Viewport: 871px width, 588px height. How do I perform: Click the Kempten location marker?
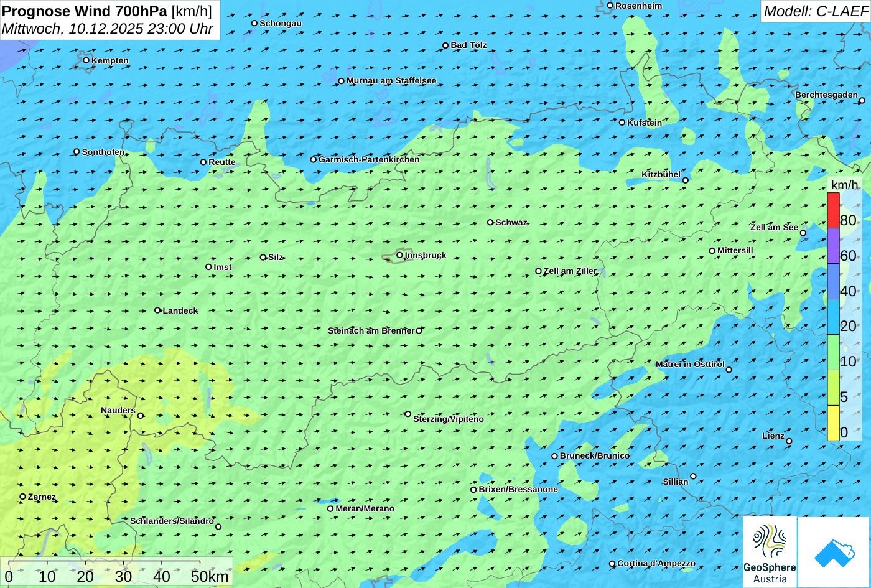86,60
